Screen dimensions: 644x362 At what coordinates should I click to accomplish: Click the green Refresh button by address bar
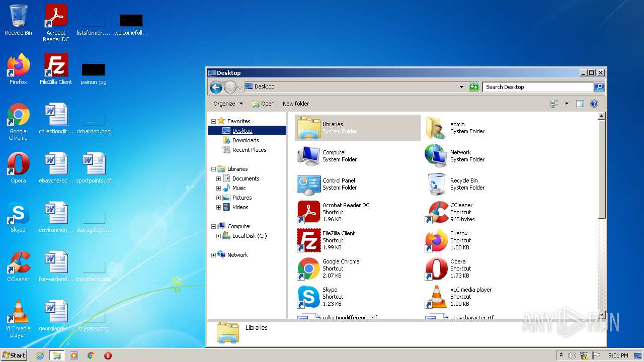tap(474, 87)
